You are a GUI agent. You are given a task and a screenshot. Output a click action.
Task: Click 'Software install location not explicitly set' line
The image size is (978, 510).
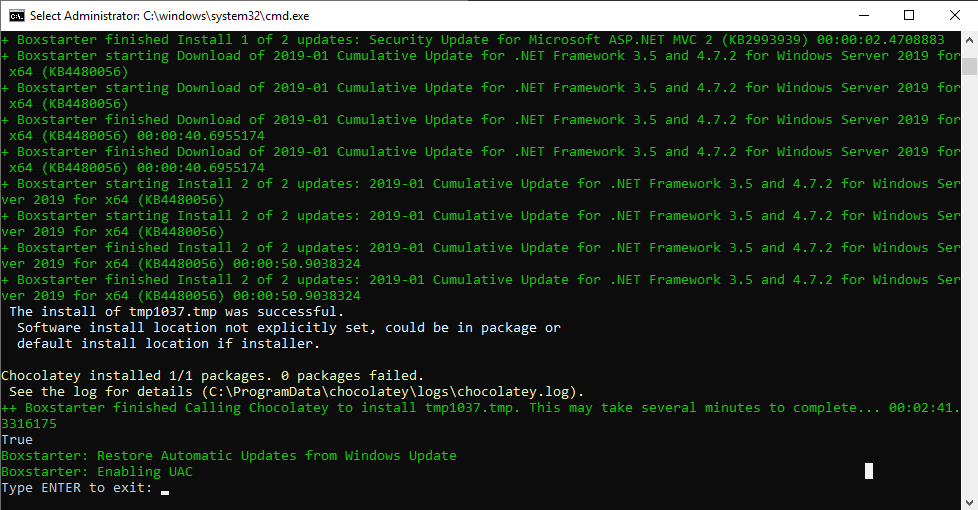tap(289, 327)
